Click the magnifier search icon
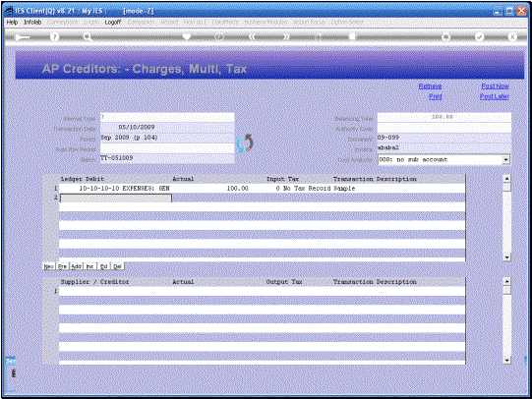Screen dimensions: 532x399 [x=88, y=37]
